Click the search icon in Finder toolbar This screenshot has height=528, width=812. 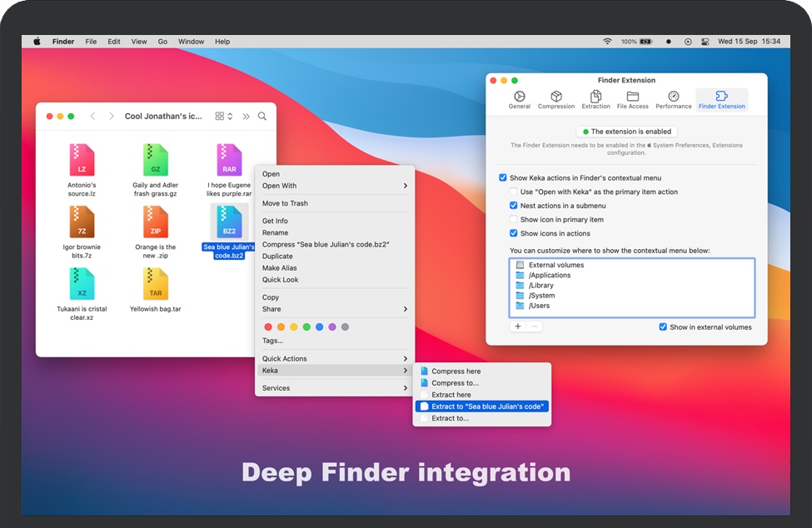262,117
